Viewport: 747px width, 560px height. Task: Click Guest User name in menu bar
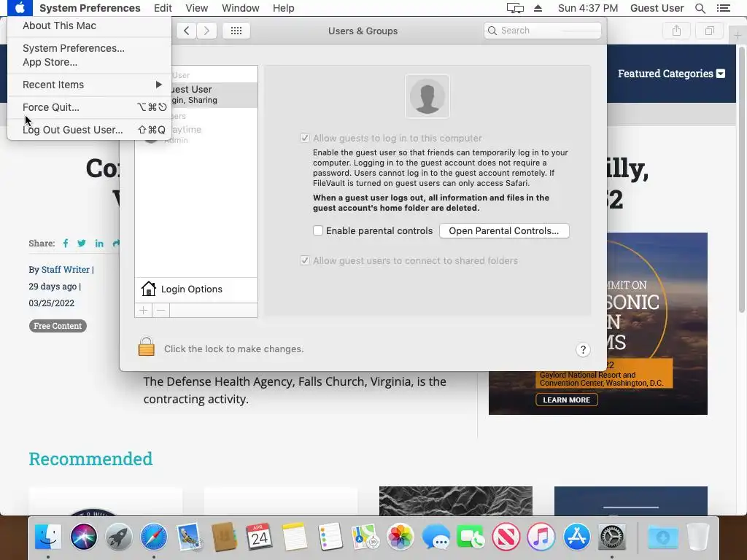click(657, 8)
